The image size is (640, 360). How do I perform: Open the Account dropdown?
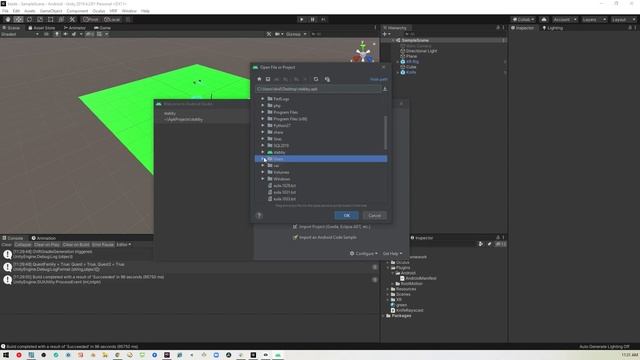click(564, 20)
